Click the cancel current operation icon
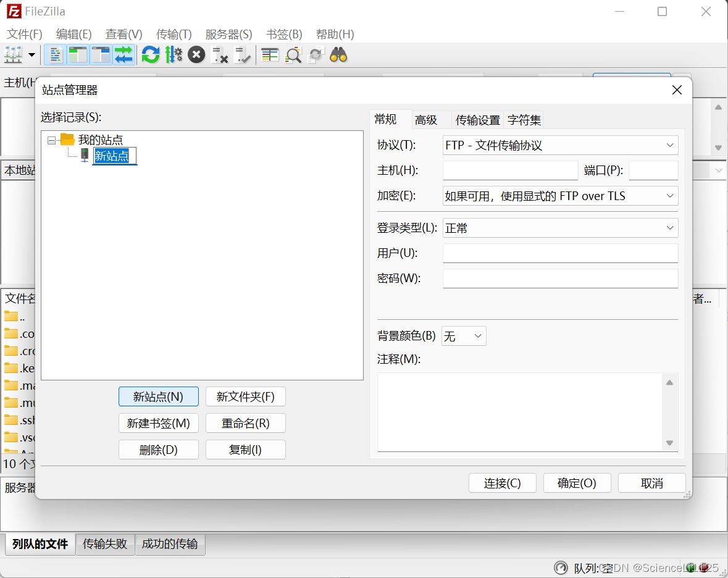The width and height of the screenshot is (728, 578). coord(196,55)
